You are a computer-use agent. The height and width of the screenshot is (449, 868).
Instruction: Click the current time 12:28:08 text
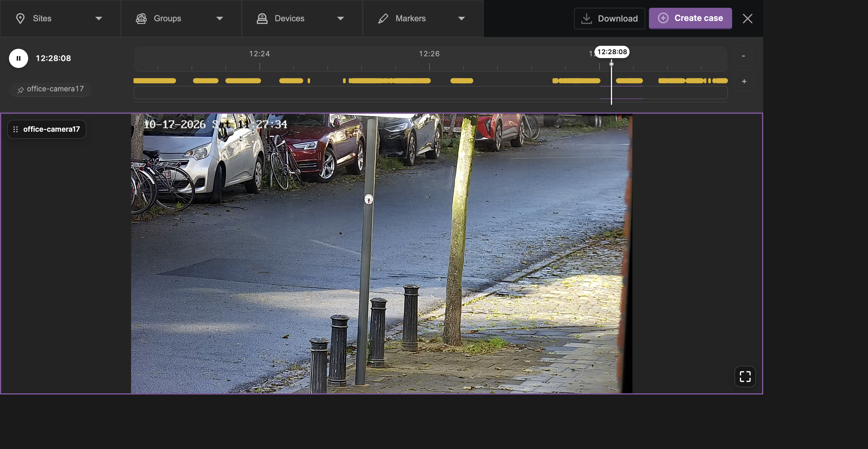pyautogui.click(x=54, y=58)
